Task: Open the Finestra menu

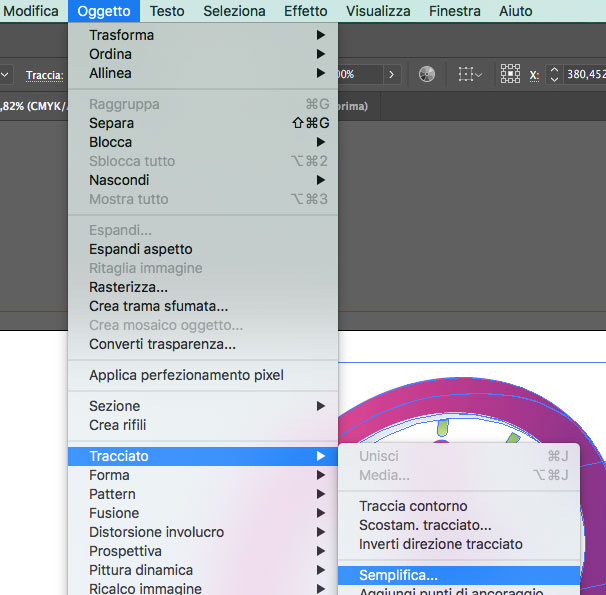Action: [x=454, y=11]
